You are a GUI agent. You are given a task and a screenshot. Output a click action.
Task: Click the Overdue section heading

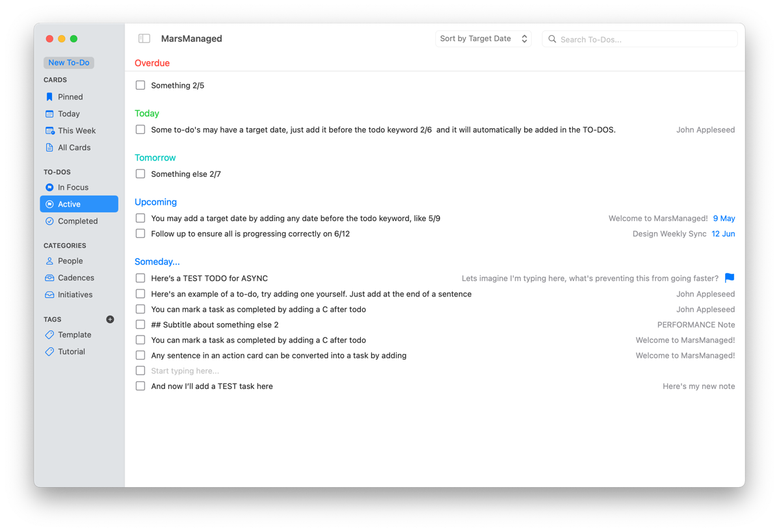point(152,63)
